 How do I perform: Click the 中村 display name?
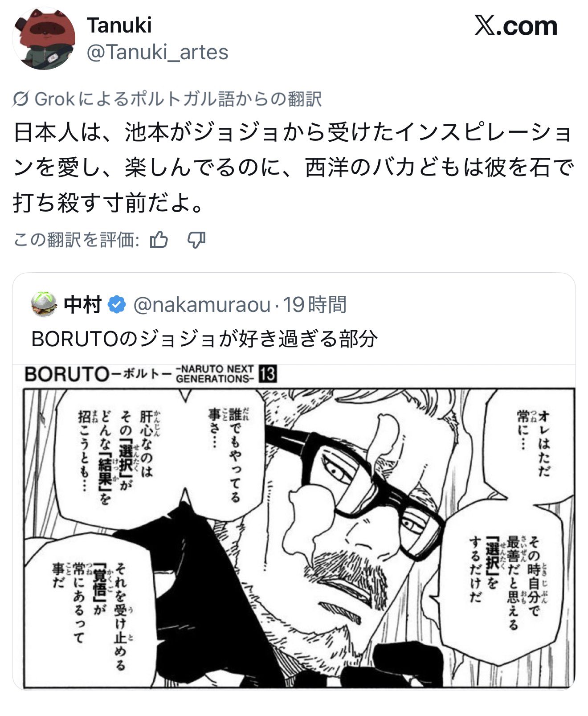[x=83, y=305]
